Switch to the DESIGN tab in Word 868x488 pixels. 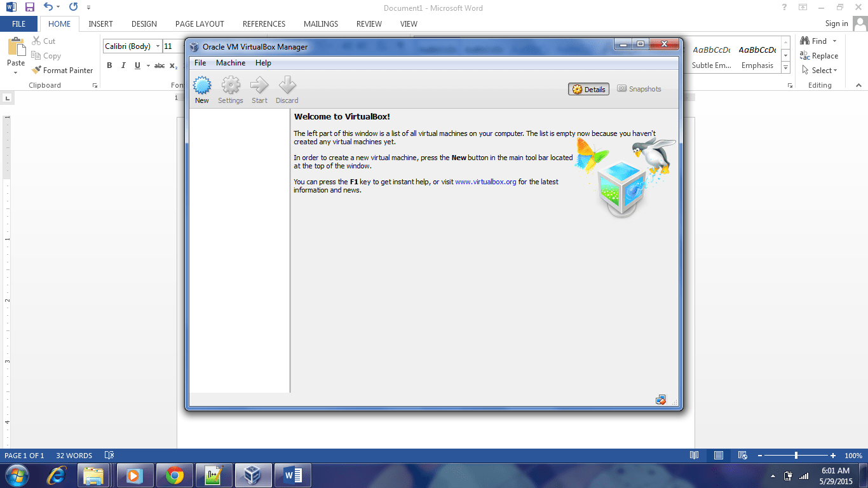coord(144,24)
